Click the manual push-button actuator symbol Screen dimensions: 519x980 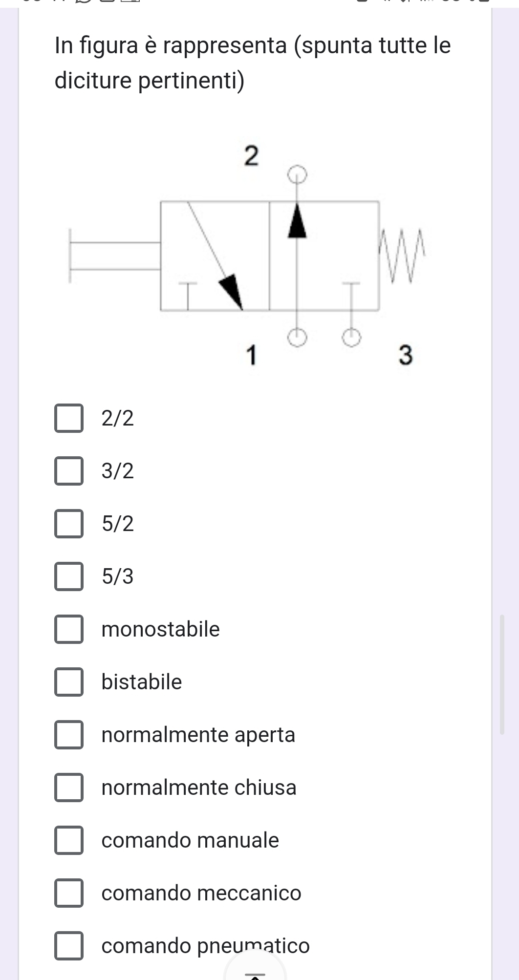tap(114, 256)
